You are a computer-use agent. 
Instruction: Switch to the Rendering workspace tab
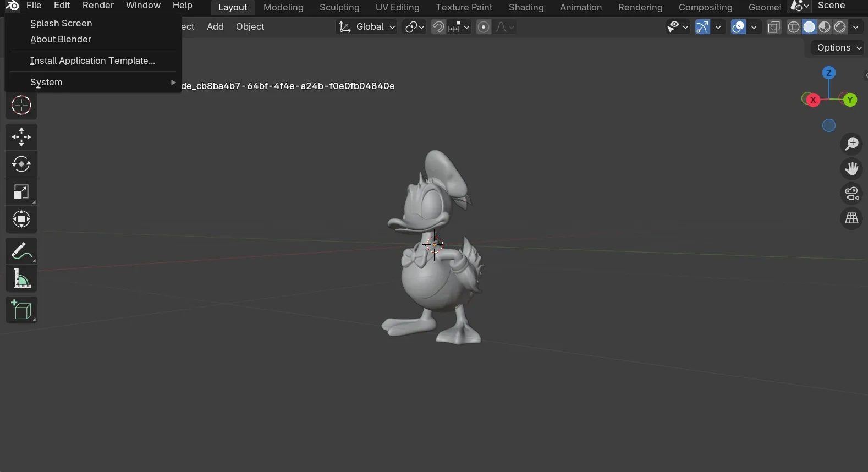tap(640, 7)
